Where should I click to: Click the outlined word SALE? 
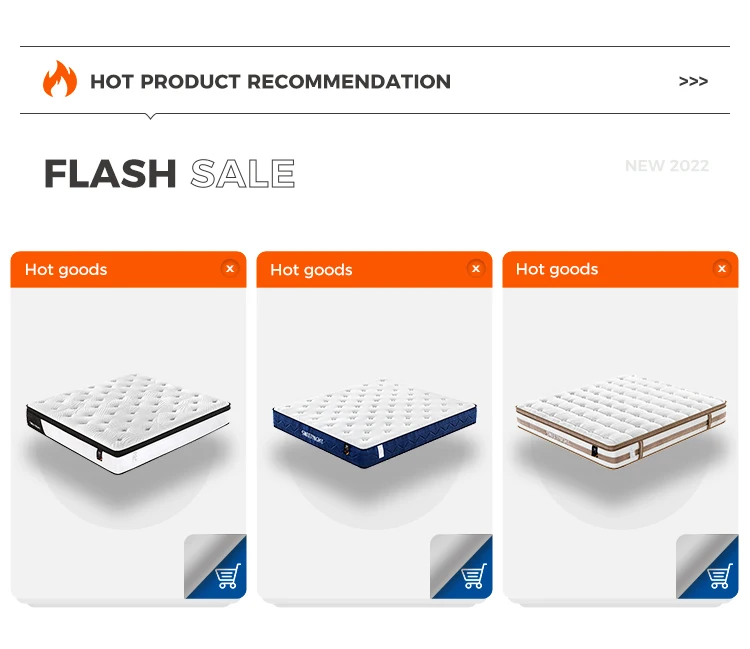coord(243,174)
